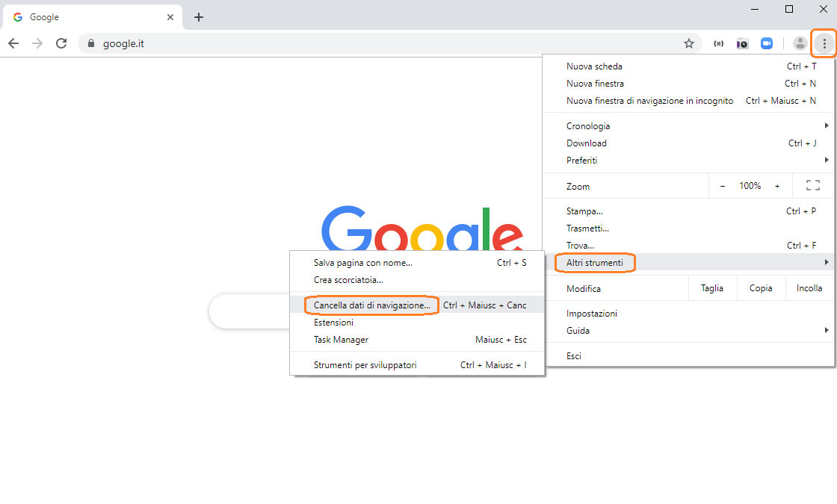Choose Nuova scheda
Viewport: 837px width, 504px height.
point(688,66)
